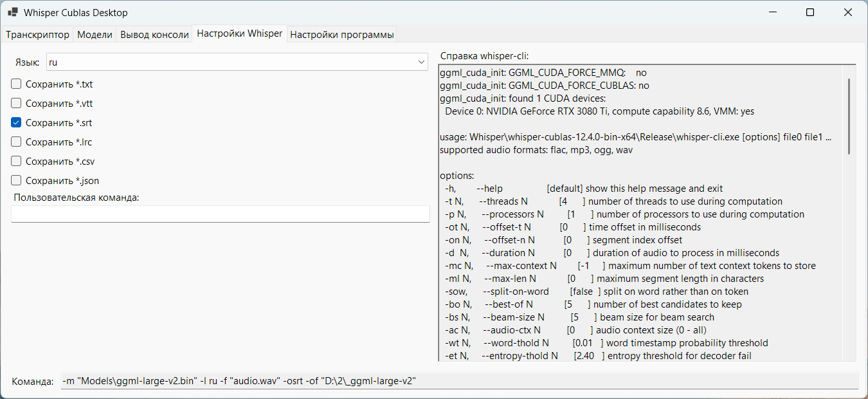
Task: Close the Whisper Cublas Desktop window
Action: (847, 12)
